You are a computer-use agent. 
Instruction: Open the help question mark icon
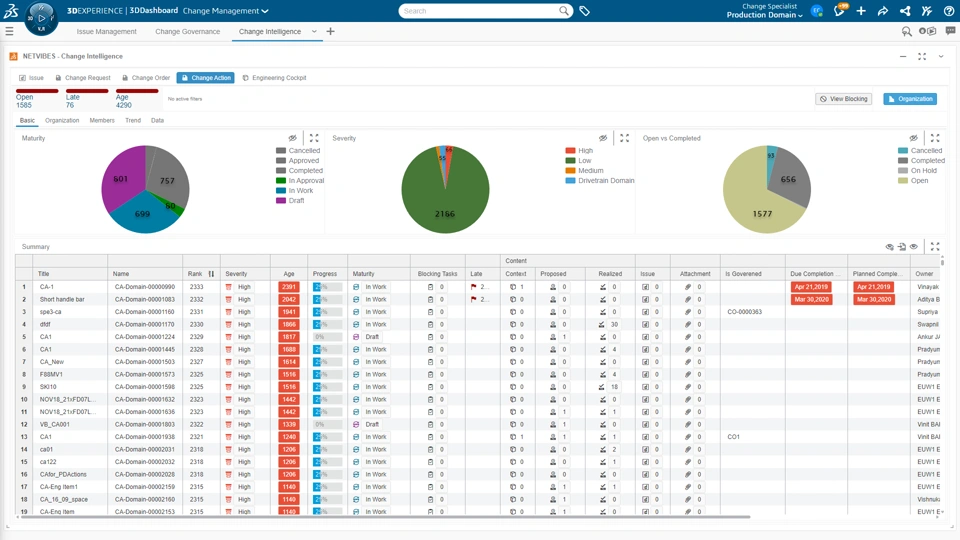pos(948,10)
